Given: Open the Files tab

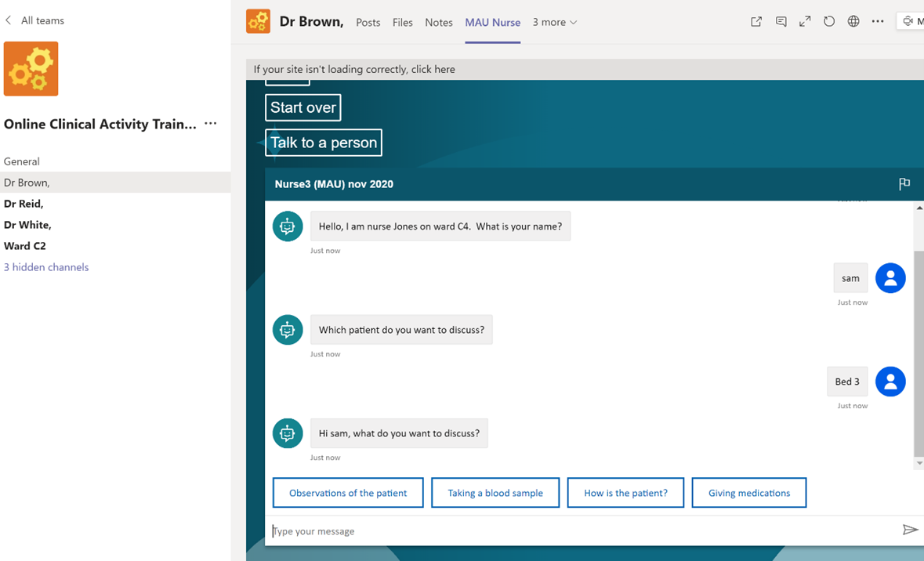Looking at the screenshot, I should (403, 23).
